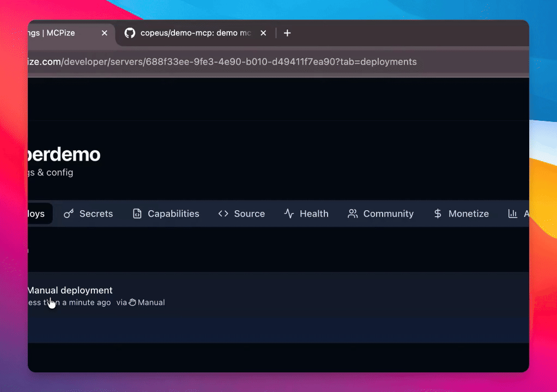Select the partially visible Deploys tab
Screen dimensions: 557x392
40,213
